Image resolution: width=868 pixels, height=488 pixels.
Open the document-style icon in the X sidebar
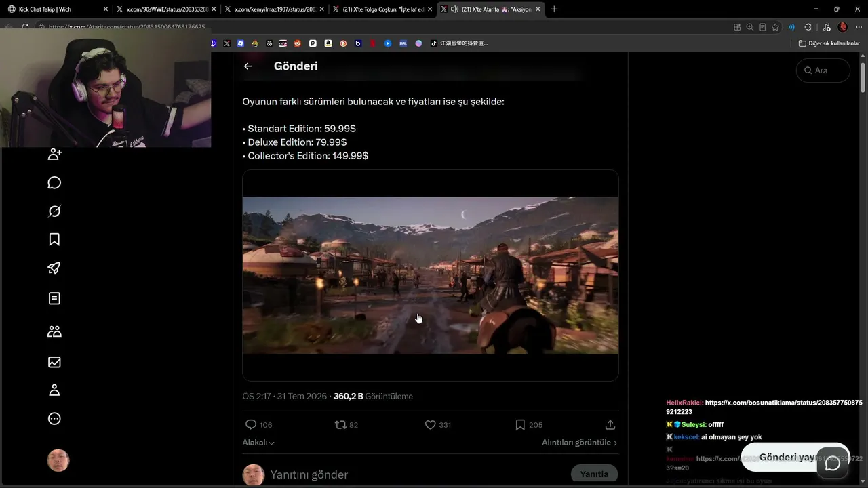pyautogui.click(x=55, y=298)
